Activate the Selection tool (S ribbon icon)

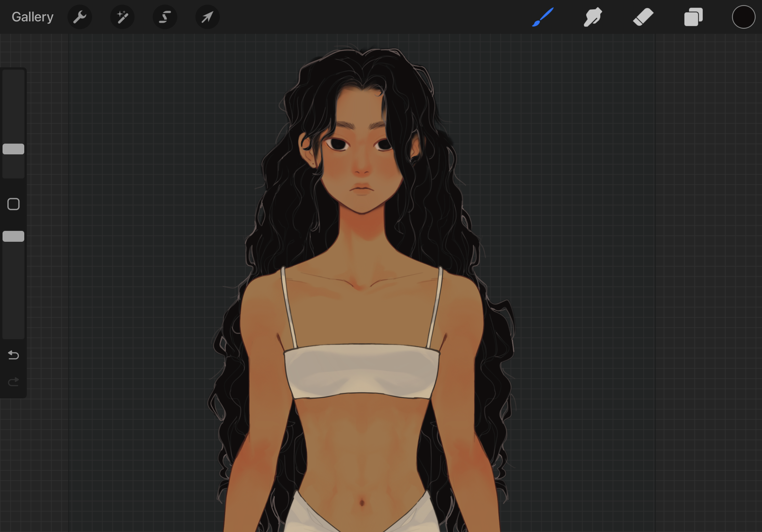165,17
